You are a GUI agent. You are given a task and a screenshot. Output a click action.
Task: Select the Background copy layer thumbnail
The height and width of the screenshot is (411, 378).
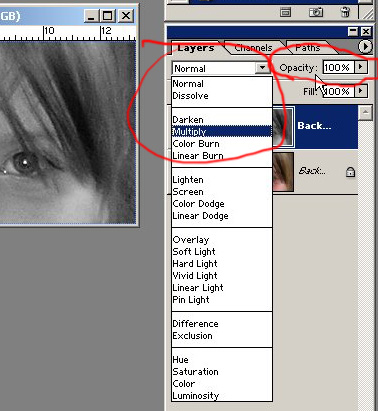pyautogui.click(x=283, y=127)
